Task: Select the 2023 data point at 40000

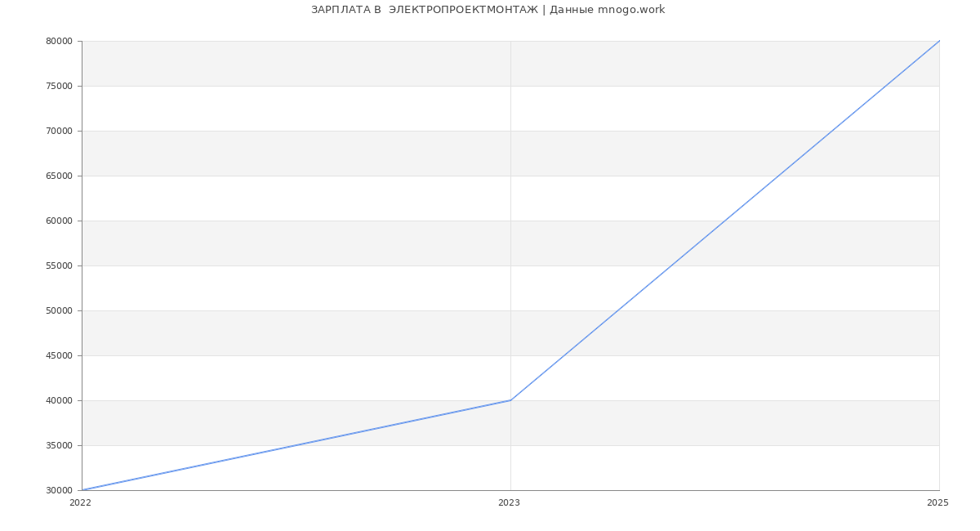Action: pyautogui.click(x=510, y=400)
